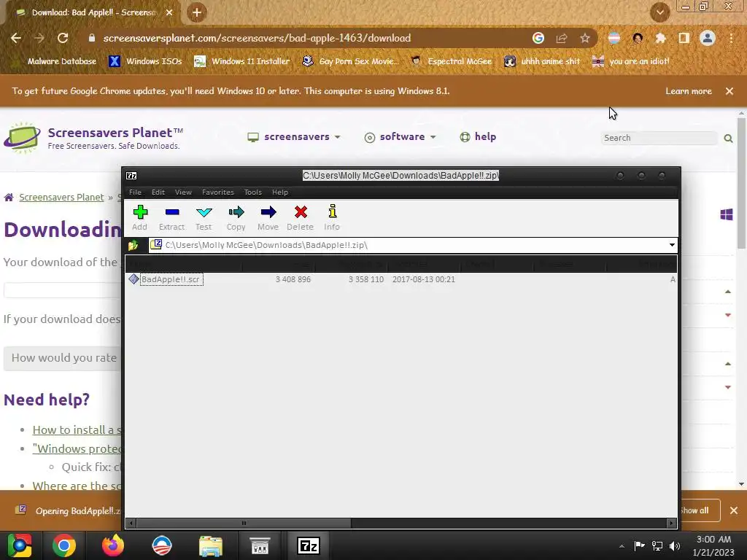This screenshot has width=747, height=560.
Task: Open the 7-Zip Favorites menu
Action: coord(217,192)
